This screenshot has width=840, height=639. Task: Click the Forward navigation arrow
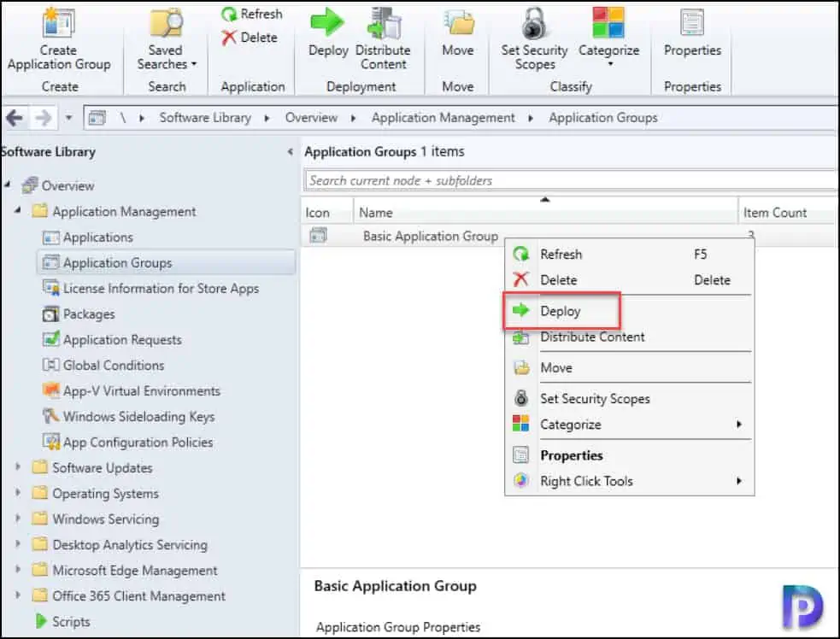[43, 117]
